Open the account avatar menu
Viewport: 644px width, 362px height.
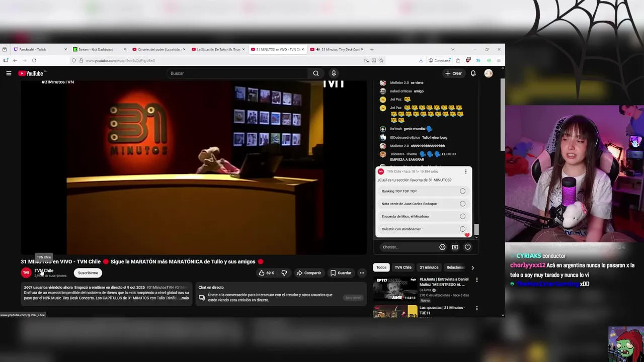point(488,73)
